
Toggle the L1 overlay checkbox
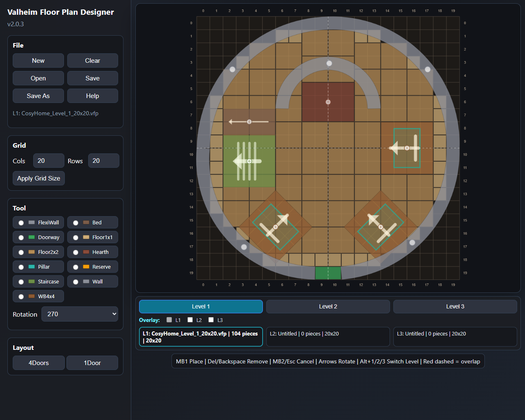click(169, 320)
